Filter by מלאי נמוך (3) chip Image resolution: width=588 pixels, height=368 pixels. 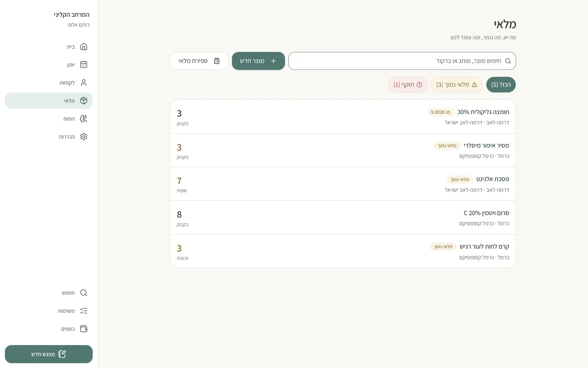pos(456,85)
